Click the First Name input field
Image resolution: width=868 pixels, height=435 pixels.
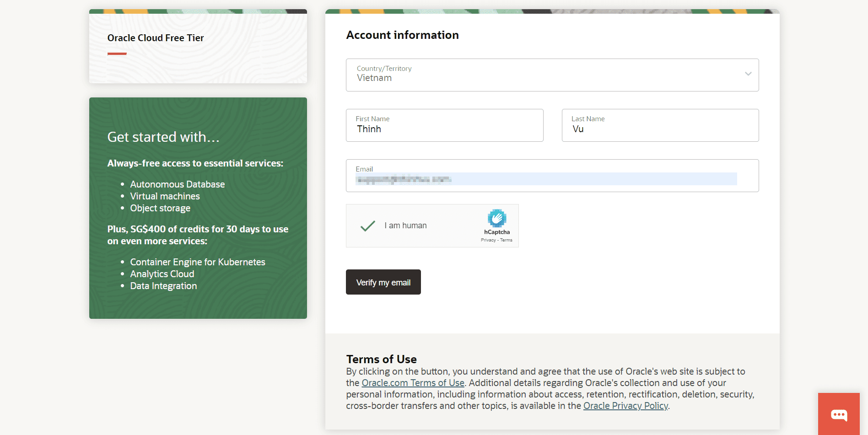(444, 125)
